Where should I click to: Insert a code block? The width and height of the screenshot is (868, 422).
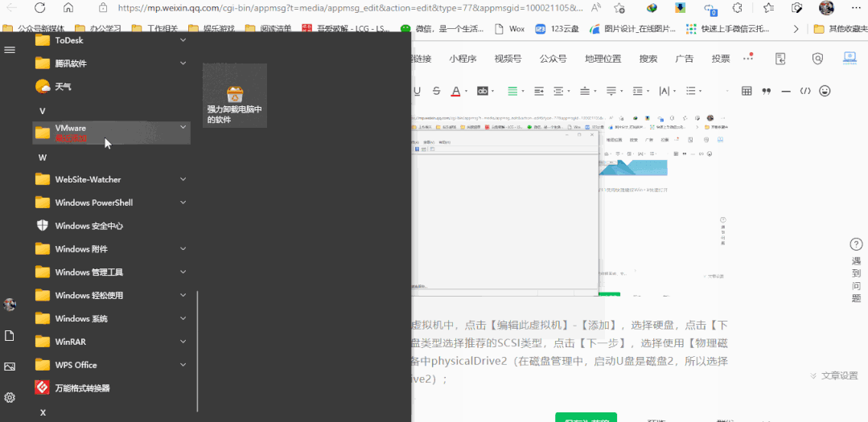[805, 91]
